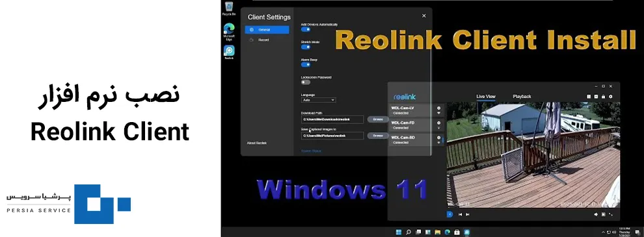Switch to the Live View tab

point(486,96)
